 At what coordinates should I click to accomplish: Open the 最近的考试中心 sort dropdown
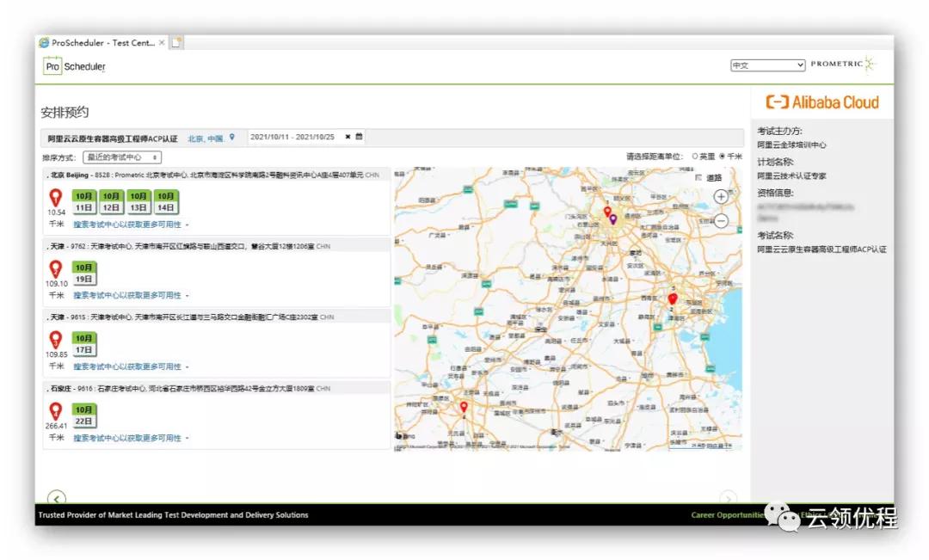[122, 157]
